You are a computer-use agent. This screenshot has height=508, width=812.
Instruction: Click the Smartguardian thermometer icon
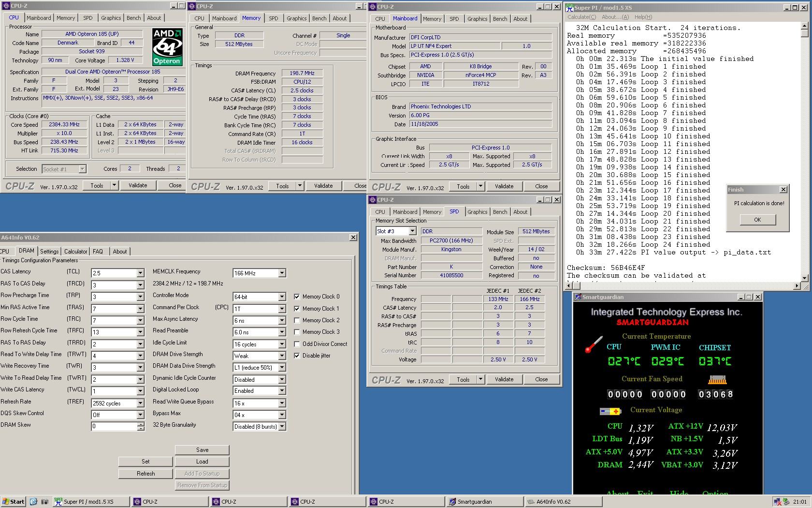[x=594, y=344]
